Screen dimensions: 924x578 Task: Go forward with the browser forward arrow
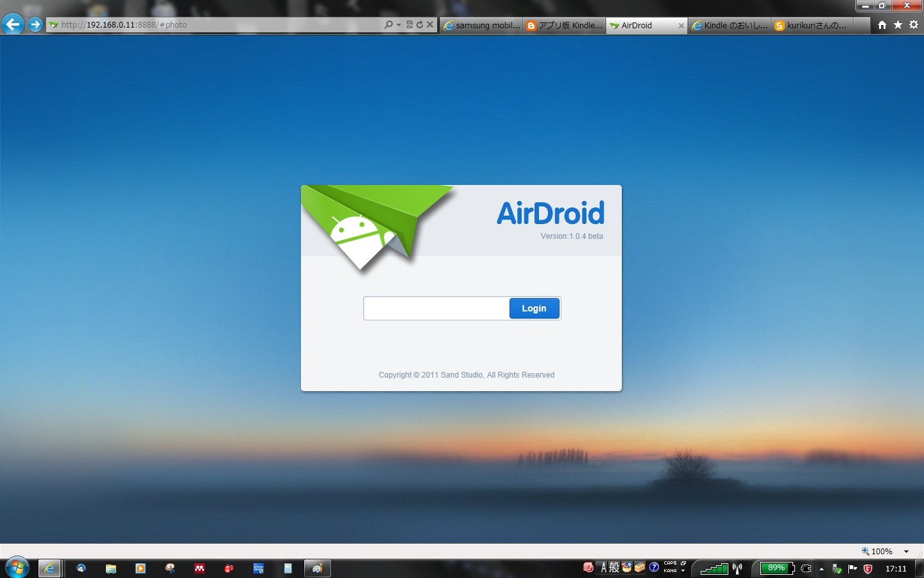point(35,24)
